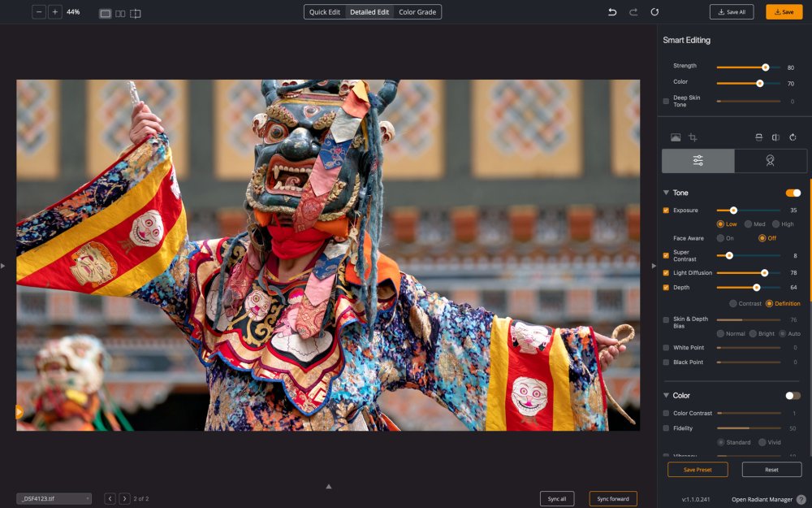
Task: Enable Skin & Depth Bias checkbox
Action: [x=666, y=319]
